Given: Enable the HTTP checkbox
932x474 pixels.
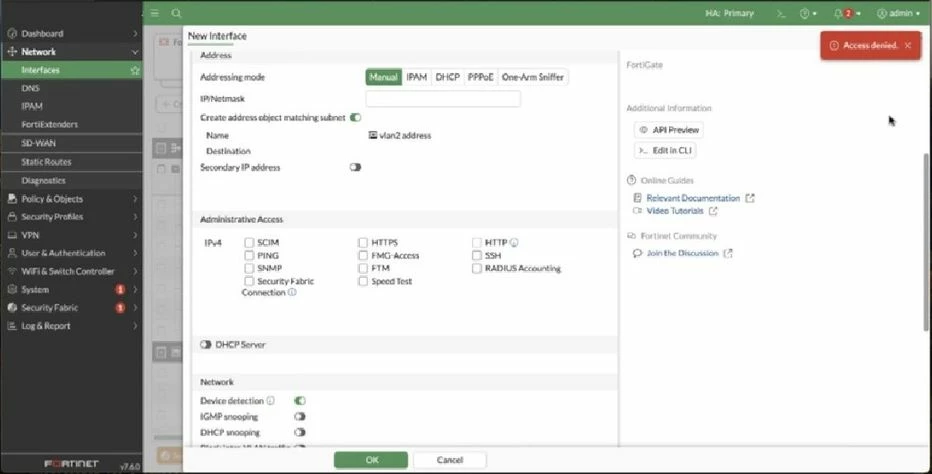Looking at the screenshot, I should point(477,243).
